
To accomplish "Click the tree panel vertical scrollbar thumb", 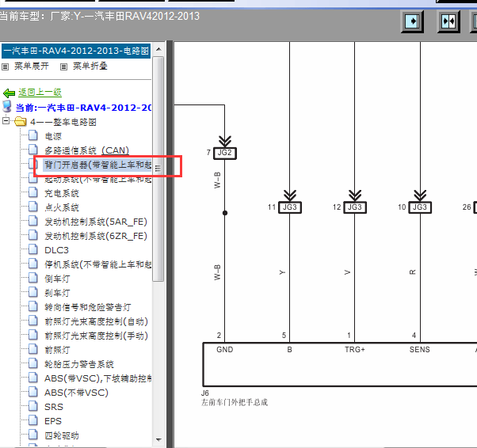I will tap(158, 169).
